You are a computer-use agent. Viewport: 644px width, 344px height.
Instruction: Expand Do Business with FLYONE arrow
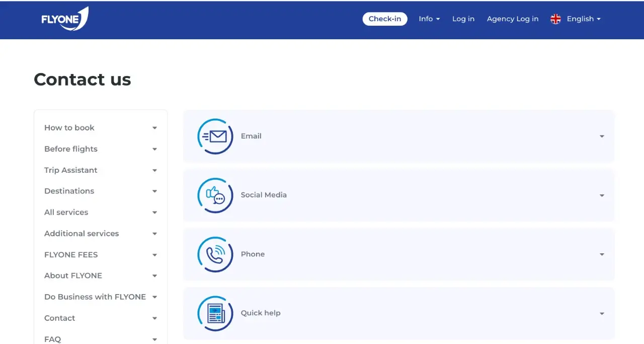coord(154,297)
